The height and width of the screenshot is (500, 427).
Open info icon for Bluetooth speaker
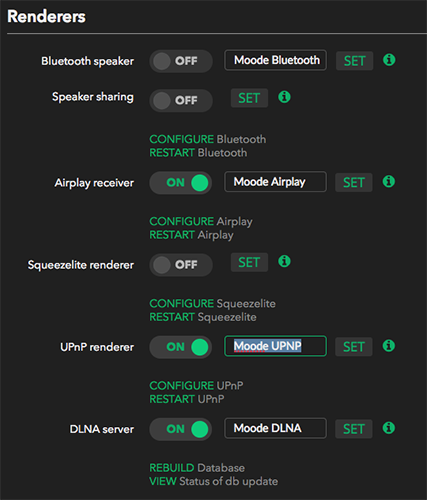coord(389,60)
